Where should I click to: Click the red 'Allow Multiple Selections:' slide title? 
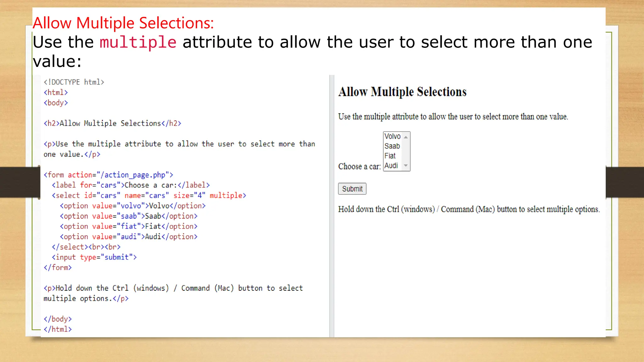click(123, 23)
